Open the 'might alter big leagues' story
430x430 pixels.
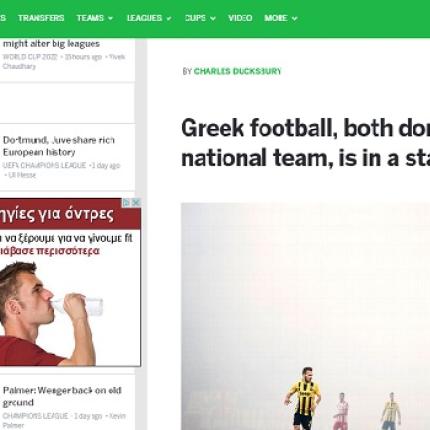[51, 44]
